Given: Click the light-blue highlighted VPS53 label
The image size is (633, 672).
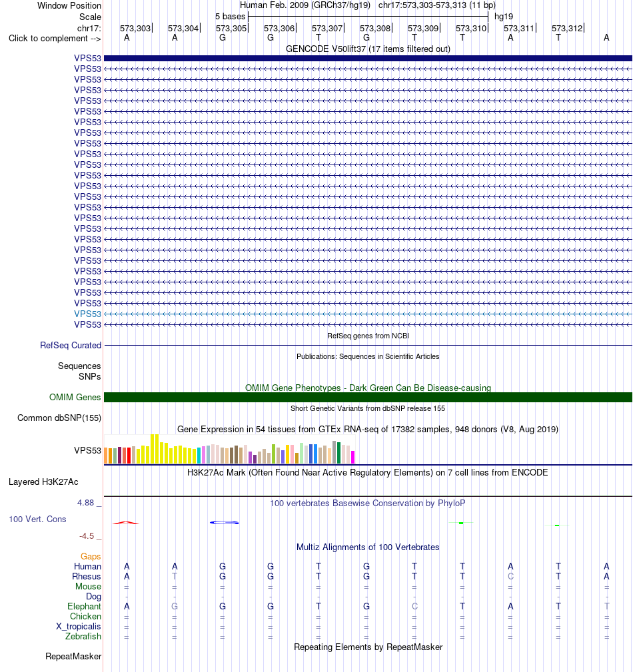Looking at the screenshot, I should 87,314.
